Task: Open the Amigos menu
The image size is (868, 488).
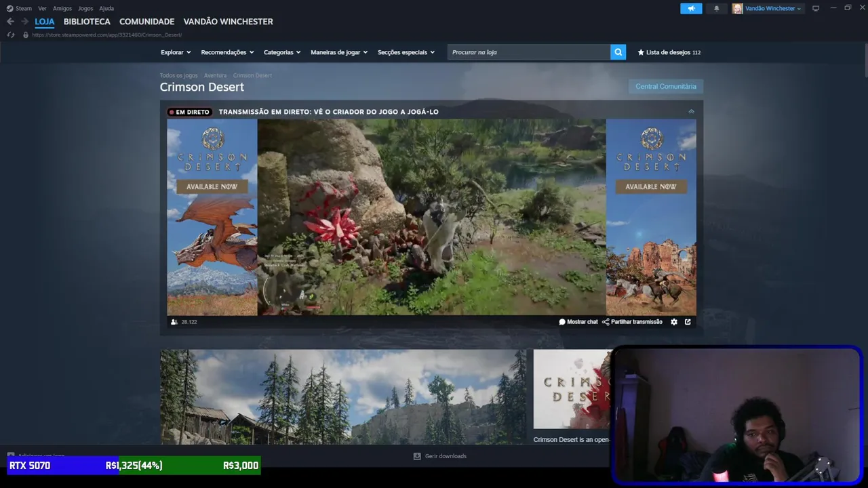Action: point(62,8)
